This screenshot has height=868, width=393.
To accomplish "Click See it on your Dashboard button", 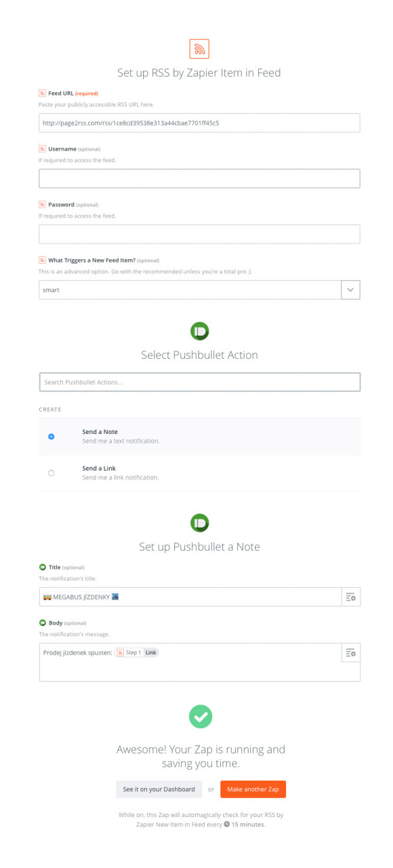I will (x=159, y=789).
